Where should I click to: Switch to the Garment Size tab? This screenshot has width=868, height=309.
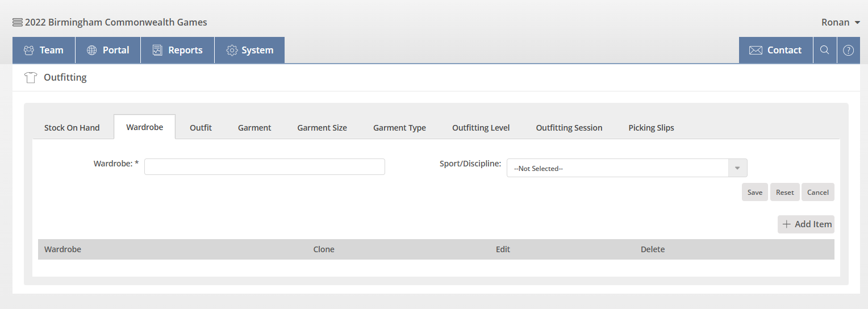coord(322,128)
